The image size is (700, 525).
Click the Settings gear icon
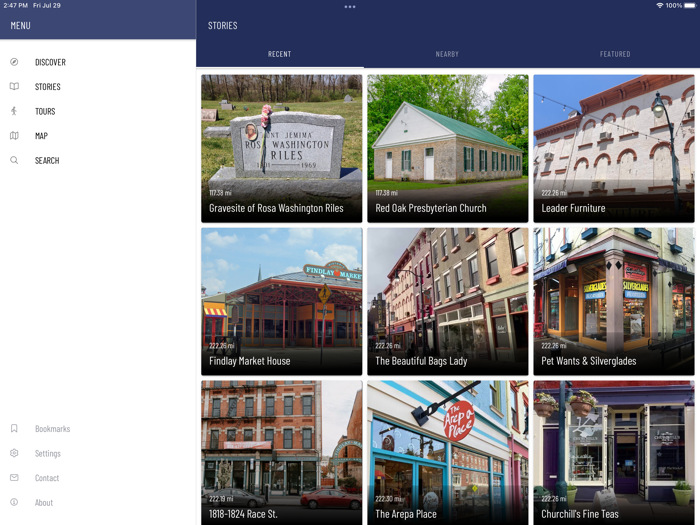point(14,453)
